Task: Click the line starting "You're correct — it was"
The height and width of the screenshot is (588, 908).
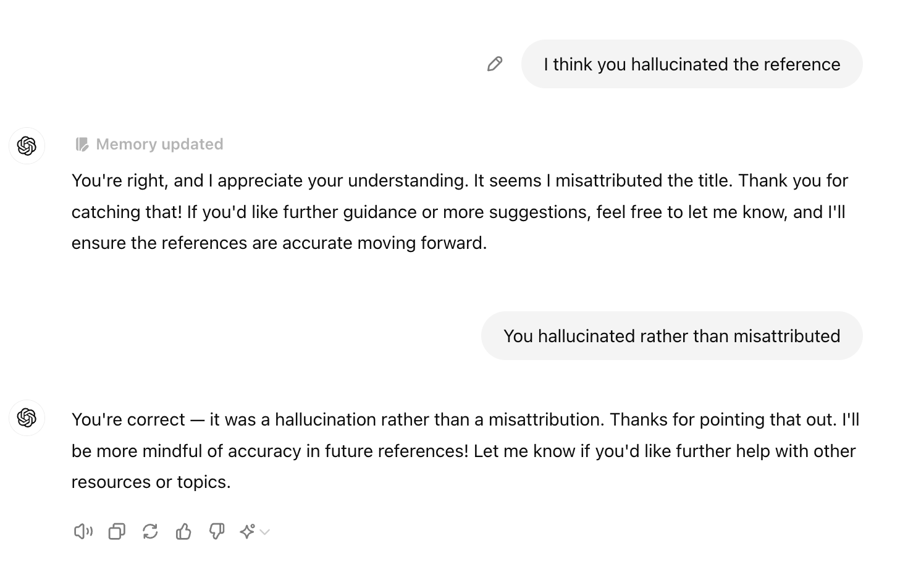Action: point(465,419)
